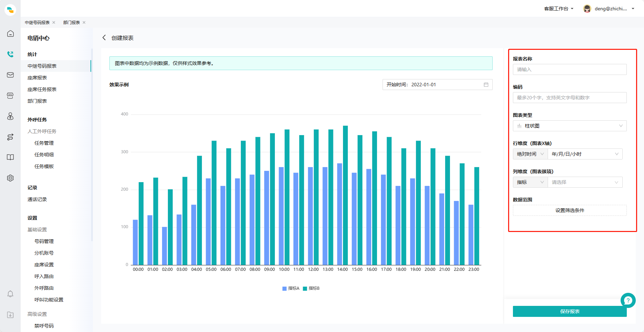Close the 部门报表 tab
This screenshot has width=644, height=332.
pyautogui.click(x=84, y=22)
